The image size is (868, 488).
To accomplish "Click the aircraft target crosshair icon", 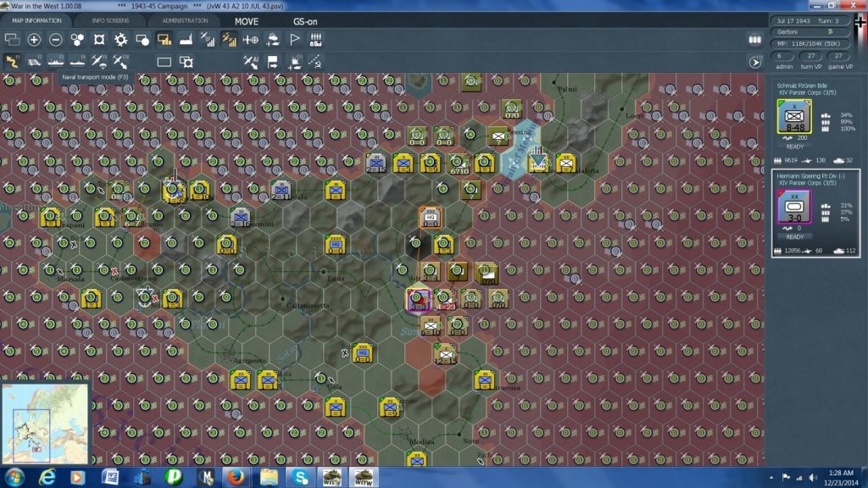I will [x=251, y=39].
